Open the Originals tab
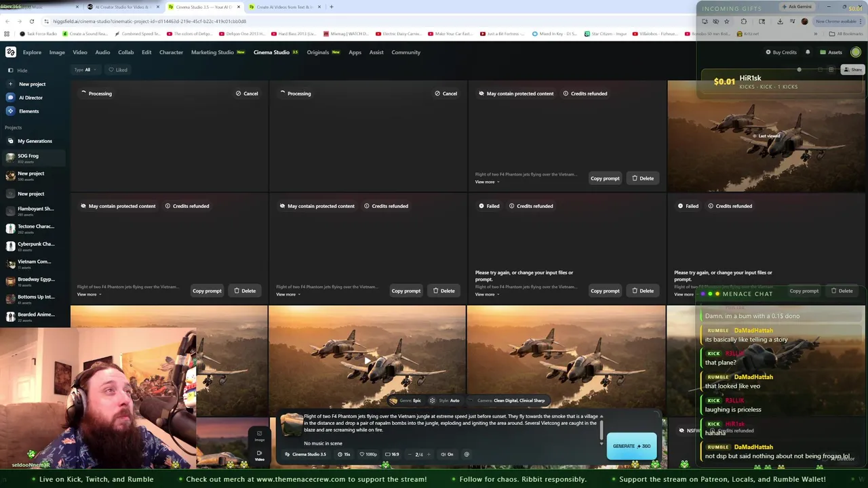 click(323, 52)
